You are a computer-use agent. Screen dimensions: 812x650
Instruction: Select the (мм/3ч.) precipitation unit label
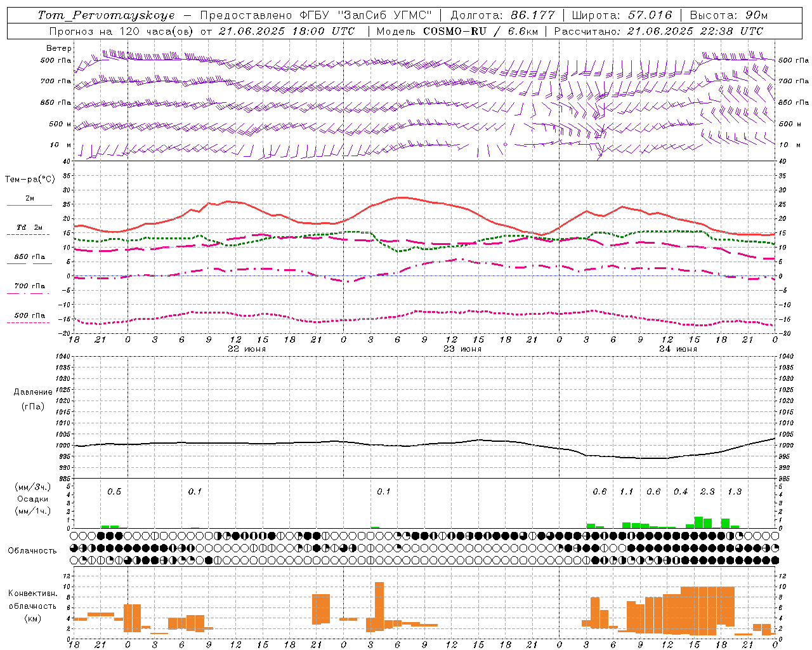coord(33,487)
